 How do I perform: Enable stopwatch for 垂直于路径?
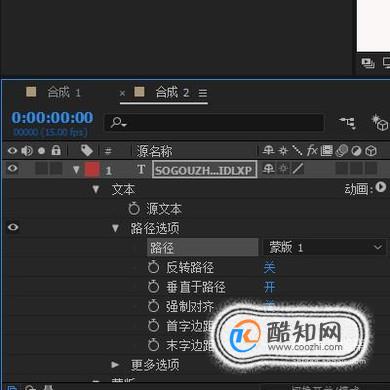click(153, 287)
